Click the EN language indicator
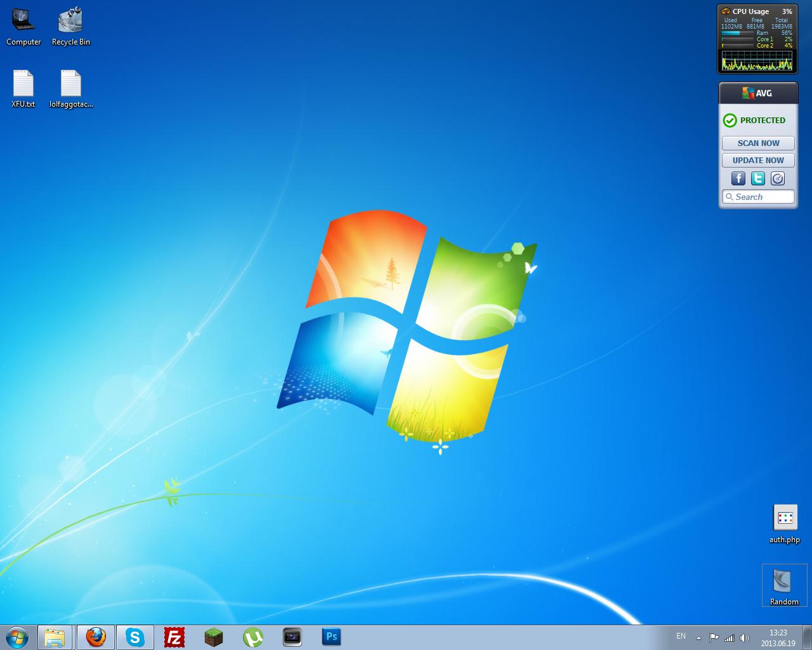 click(681, 636)
